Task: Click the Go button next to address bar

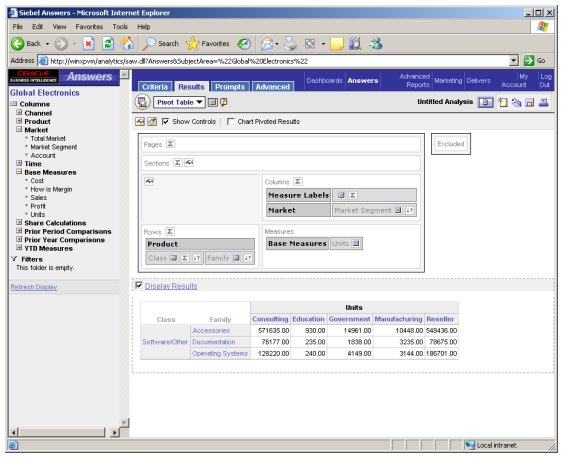Action: pos(534,61)
